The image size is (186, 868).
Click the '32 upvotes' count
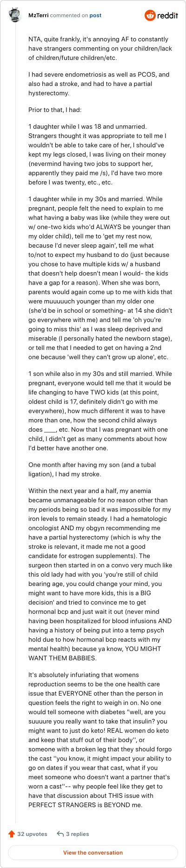coord(32,834)
